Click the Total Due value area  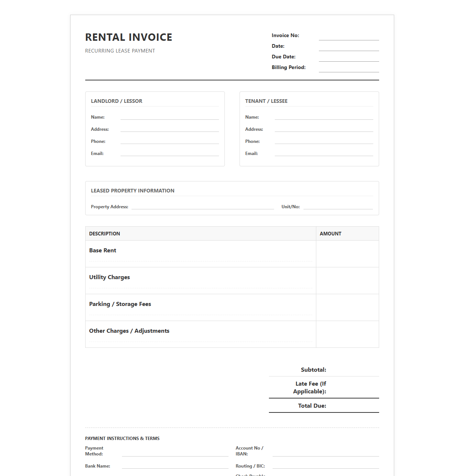[x=355, y=405]
